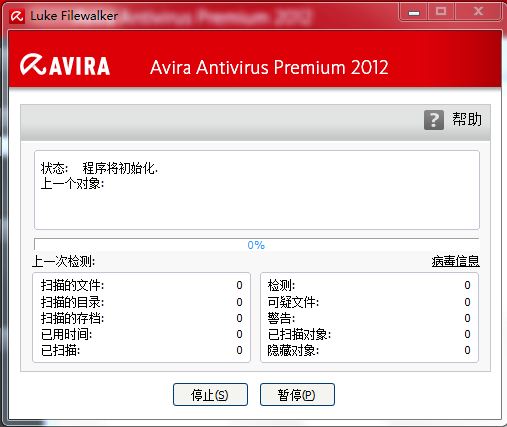Minimize the Luke Filewalker window
The height and width of the screenshot is (427, 507).
click(x=414, y=12)
